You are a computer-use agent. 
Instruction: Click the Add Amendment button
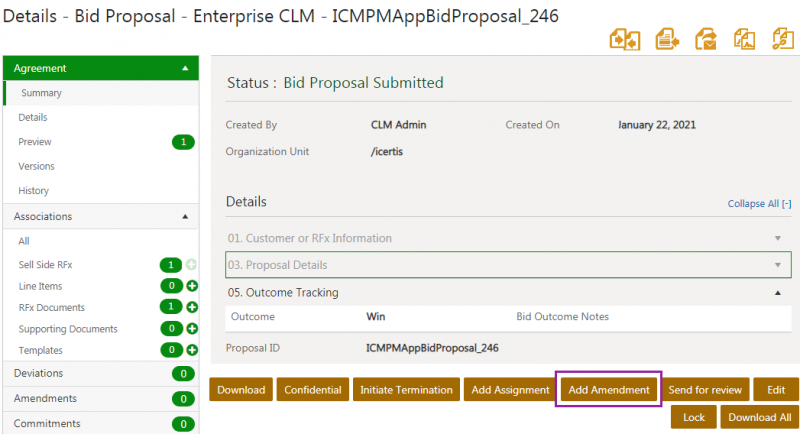[x=608, y=390]
